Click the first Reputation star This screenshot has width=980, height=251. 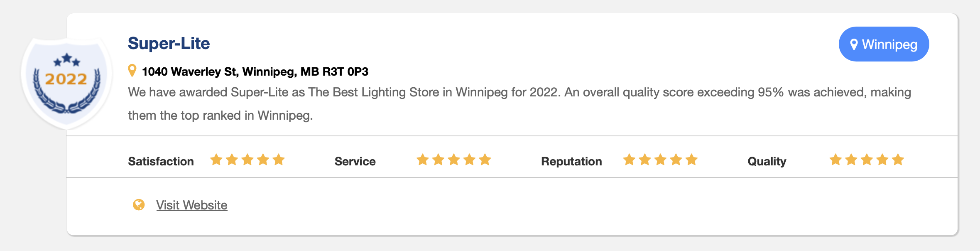629,160
